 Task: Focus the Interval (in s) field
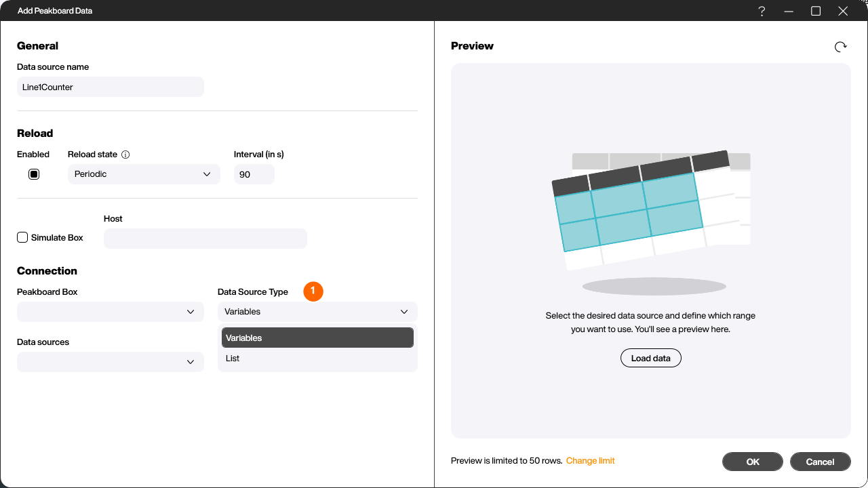click(254, 174)
